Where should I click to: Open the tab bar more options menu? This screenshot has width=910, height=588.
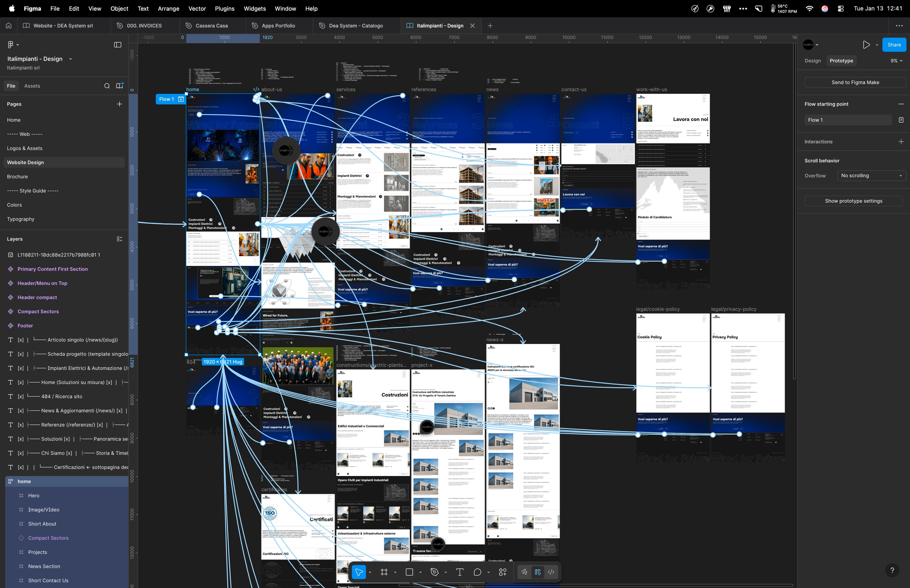[x=899, y=26]
